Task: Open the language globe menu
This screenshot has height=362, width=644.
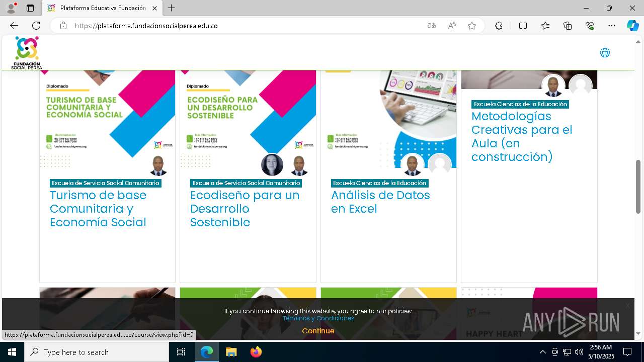Action: click(x=605, y=53)
